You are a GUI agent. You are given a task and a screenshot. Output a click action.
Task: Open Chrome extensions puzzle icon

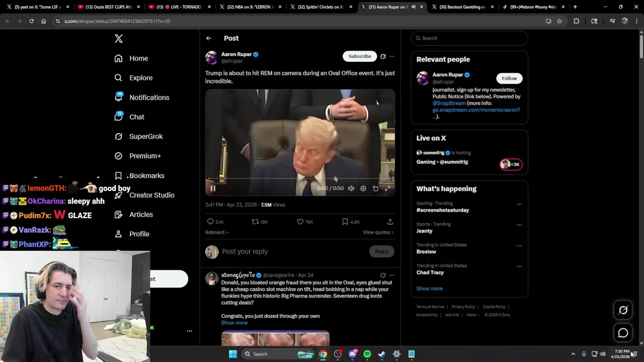[576, 21]
